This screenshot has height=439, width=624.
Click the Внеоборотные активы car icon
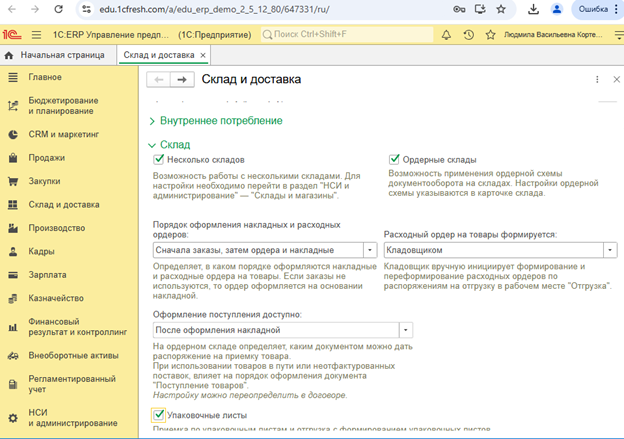coord(13,355)
